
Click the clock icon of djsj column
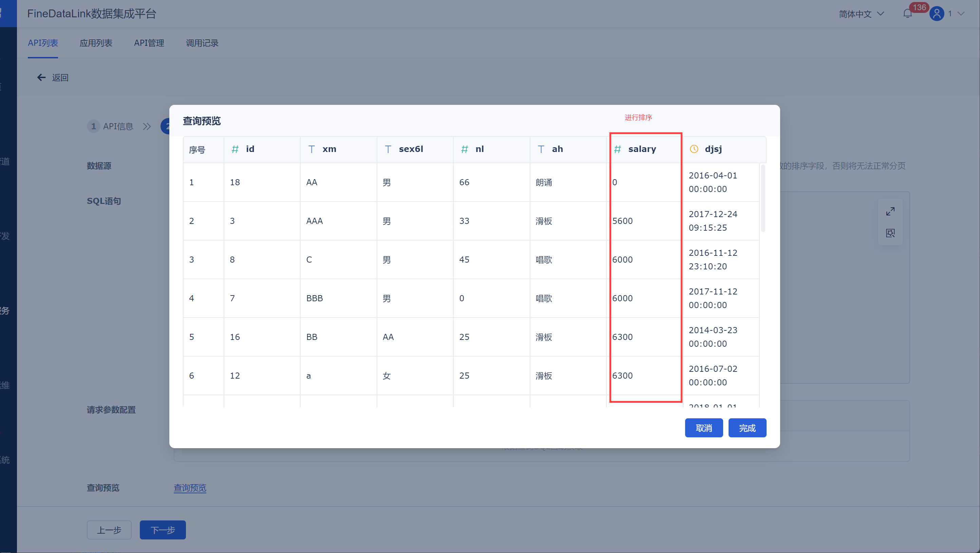click(x=694, y=149)
